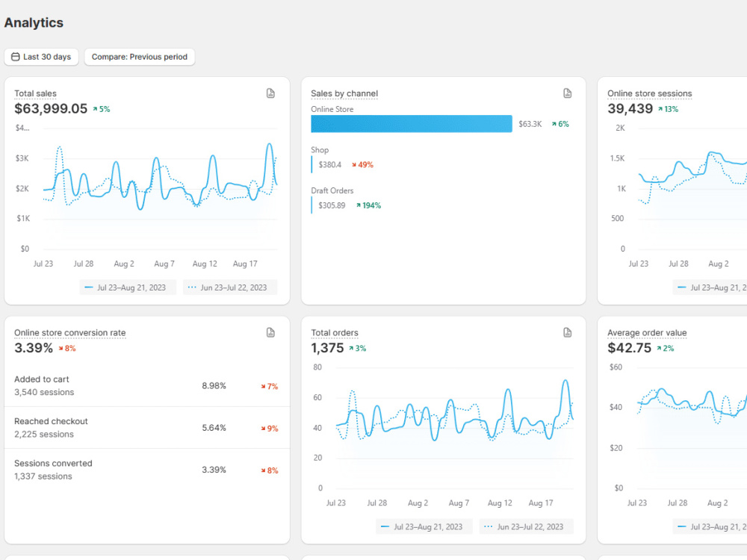Click the $63.3K Online Store value
The image size is (747, 560).
[530, 124]
